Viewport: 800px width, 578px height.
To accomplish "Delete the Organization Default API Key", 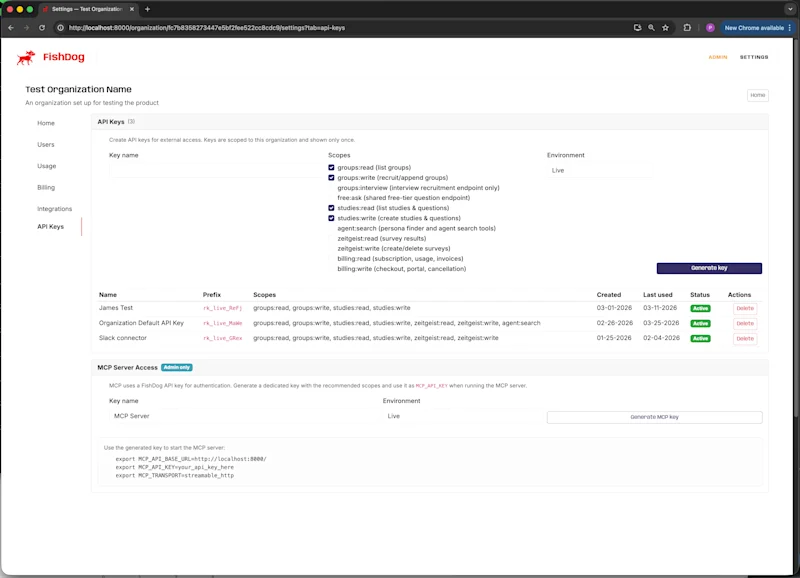I will 745,323.
